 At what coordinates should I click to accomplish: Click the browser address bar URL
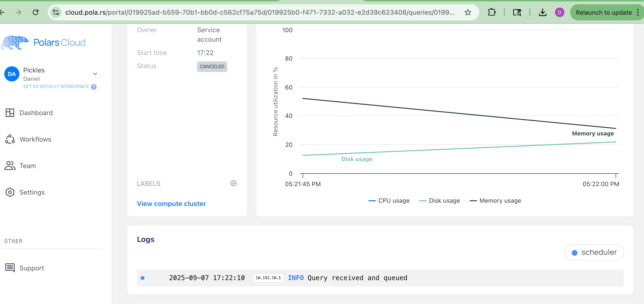click(x=259, y=12)
